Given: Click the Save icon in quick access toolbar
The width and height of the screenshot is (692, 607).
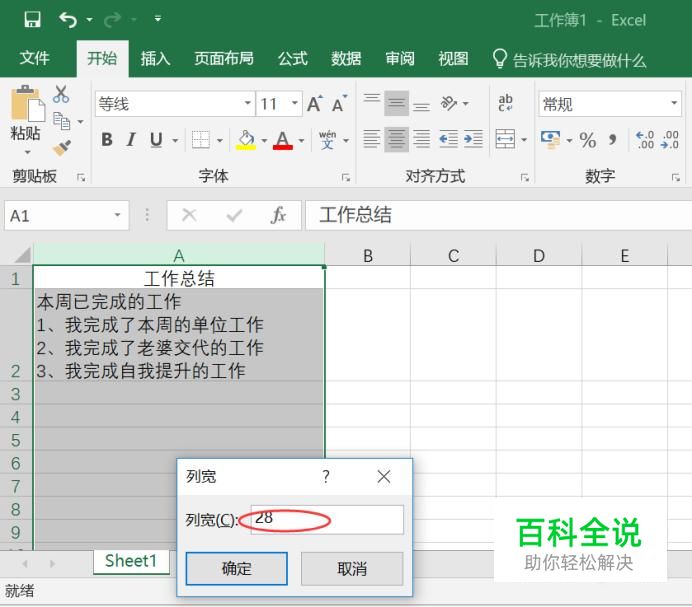Looking at the screenshot, I should [32, 19].
